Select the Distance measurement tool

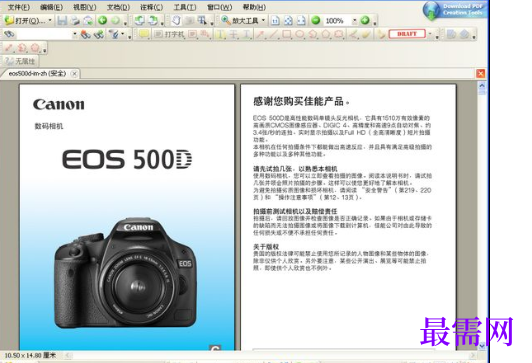tap(9, 48)
